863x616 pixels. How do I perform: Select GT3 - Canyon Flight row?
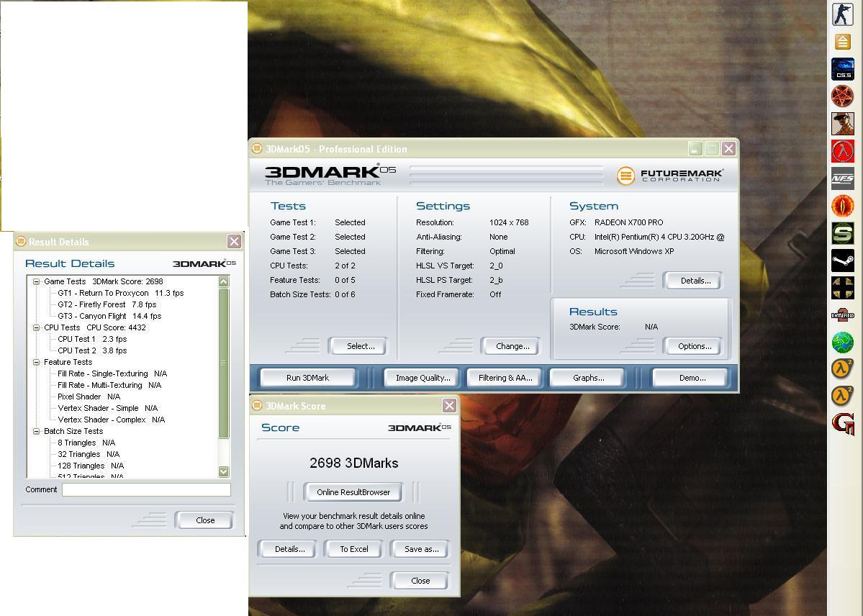tap(109, 316)
